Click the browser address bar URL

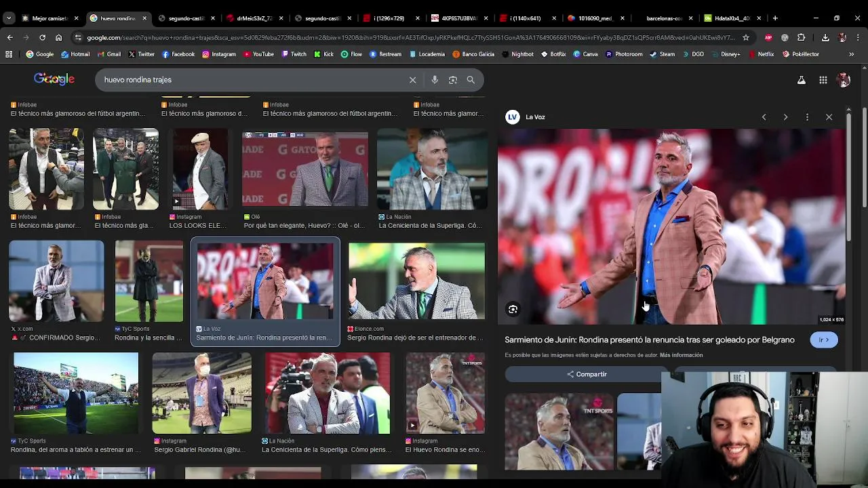coord(410,37)
